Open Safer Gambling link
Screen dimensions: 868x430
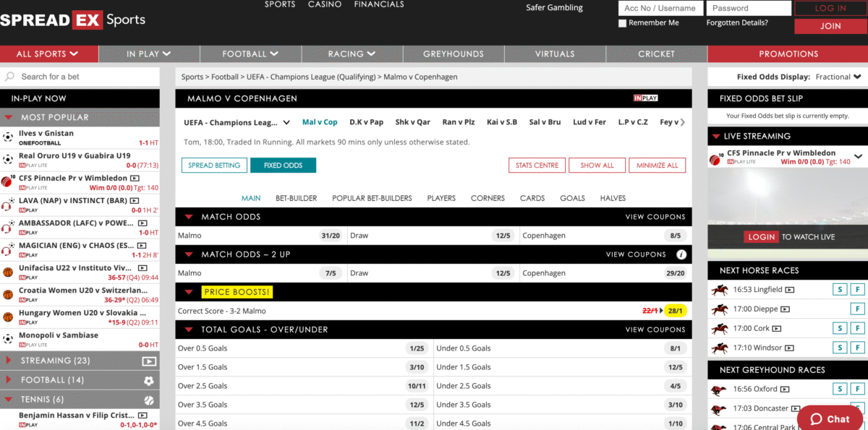coord(554,8)
